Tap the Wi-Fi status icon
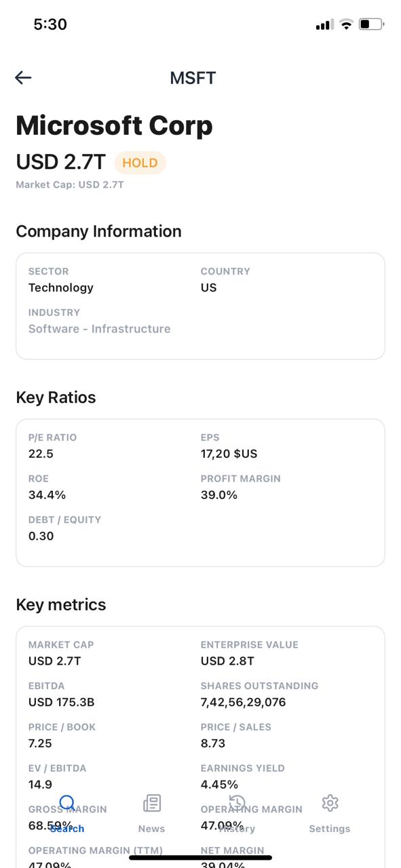 pyautogui.click(x=346, y=24)
